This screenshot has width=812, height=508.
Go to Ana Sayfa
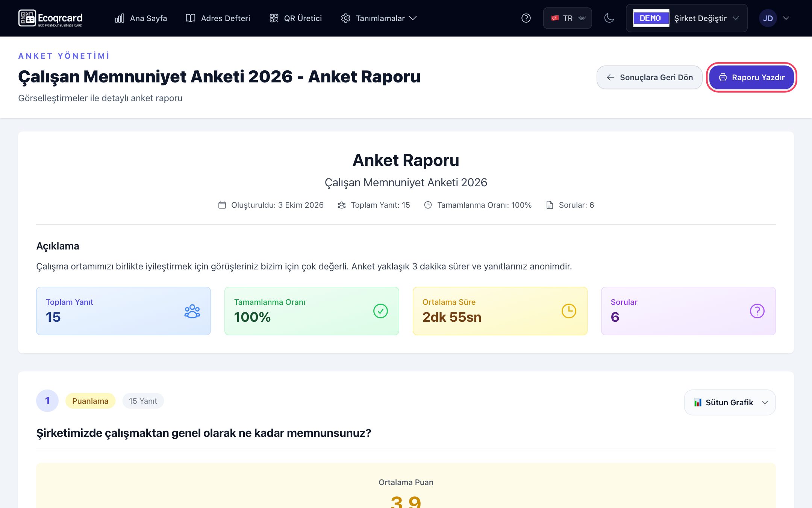[x=141, y=18]
